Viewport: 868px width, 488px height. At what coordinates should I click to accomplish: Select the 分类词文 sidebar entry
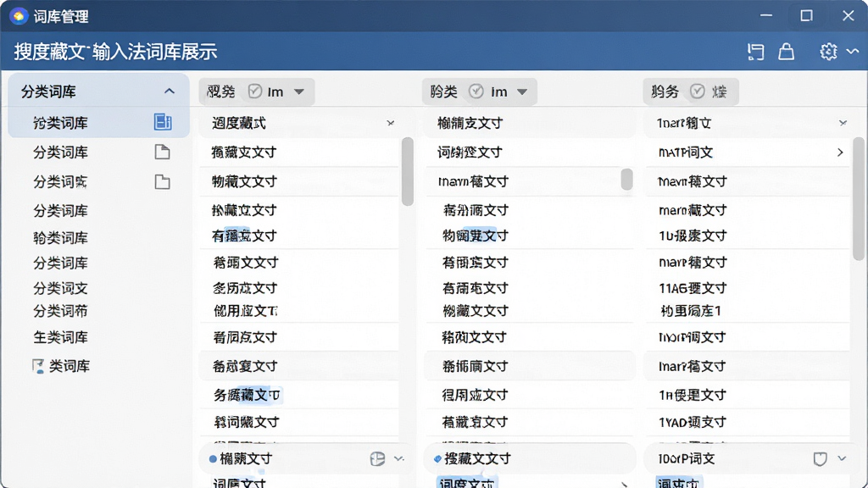[x=60, y=288]
